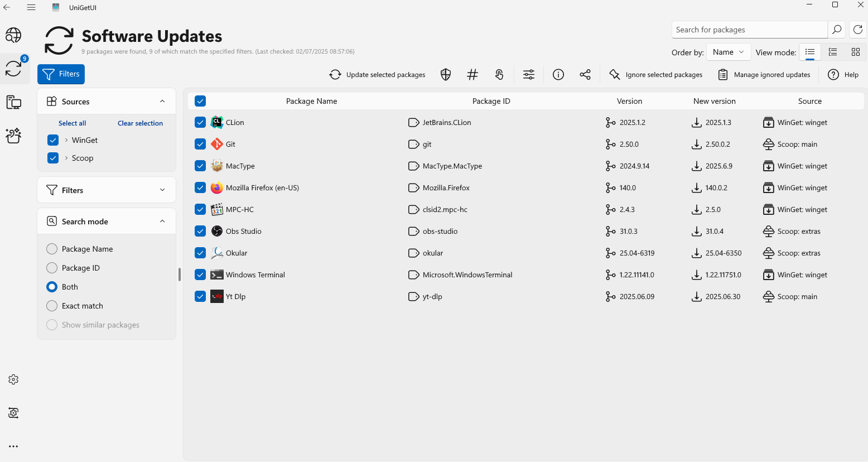The image size is (868, 462).
Task: Sort by Source column header
Action: click(x=809, y=101)
